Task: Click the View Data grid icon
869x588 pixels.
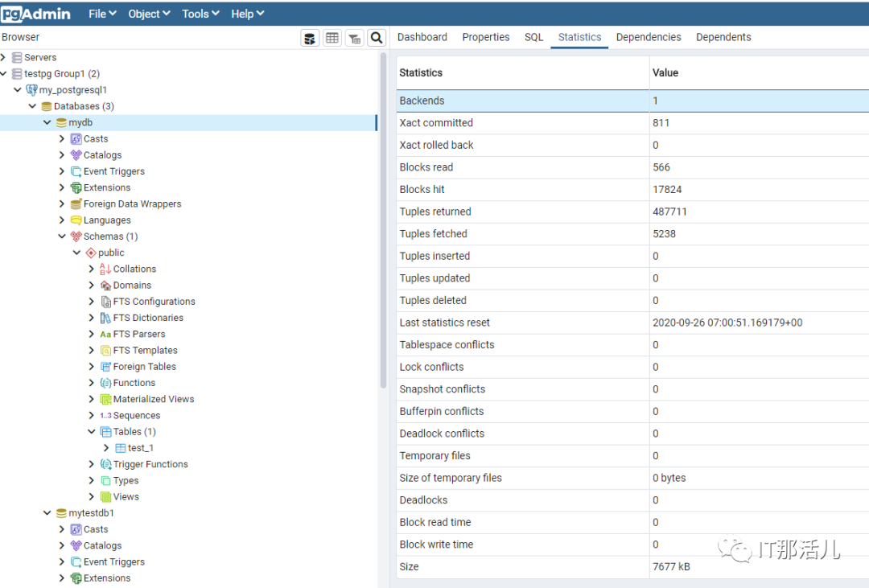Action: [332, 38]
